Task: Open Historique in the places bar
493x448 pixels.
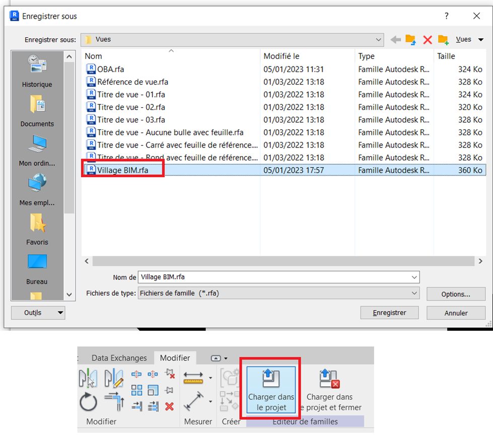Action: tap(37, 71)
